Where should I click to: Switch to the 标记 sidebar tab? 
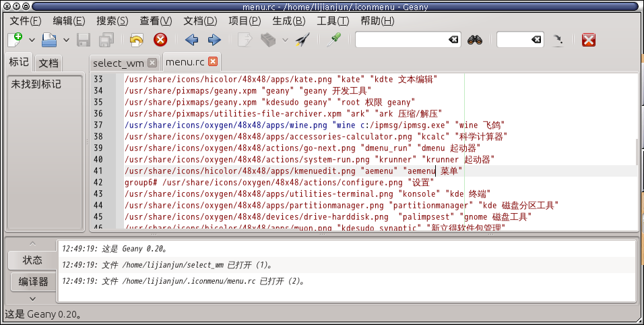tap(19, 62)
